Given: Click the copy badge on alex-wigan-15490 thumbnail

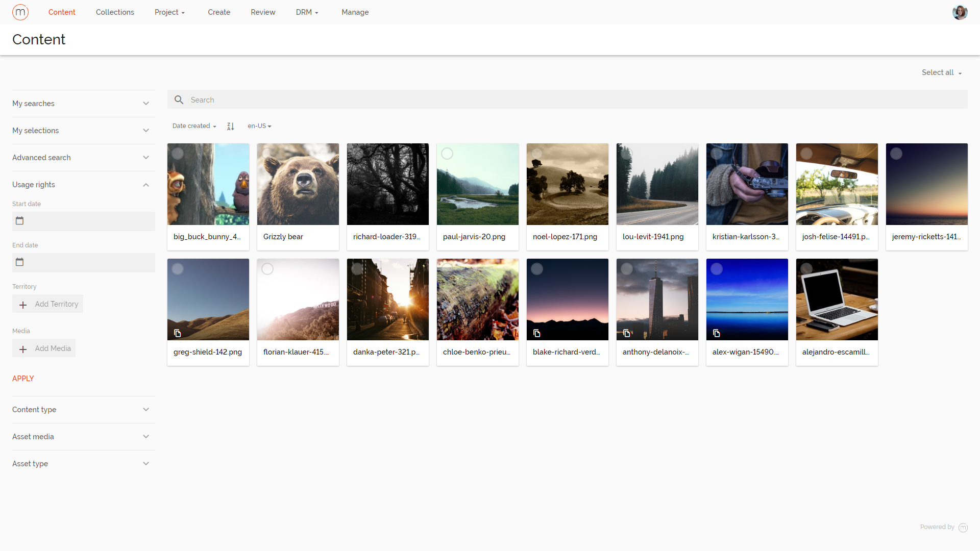Looking at the screenshot, I should [717, 333].
